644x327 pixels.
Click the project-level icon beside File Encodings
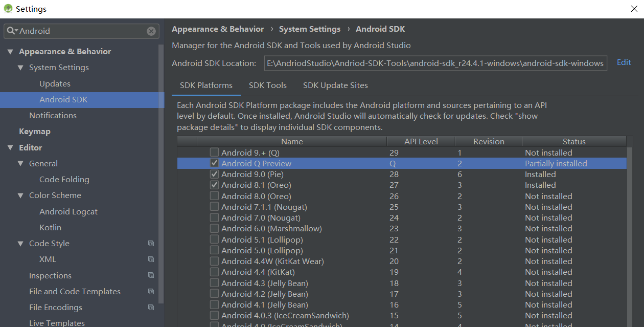click(x=151, y=308)
